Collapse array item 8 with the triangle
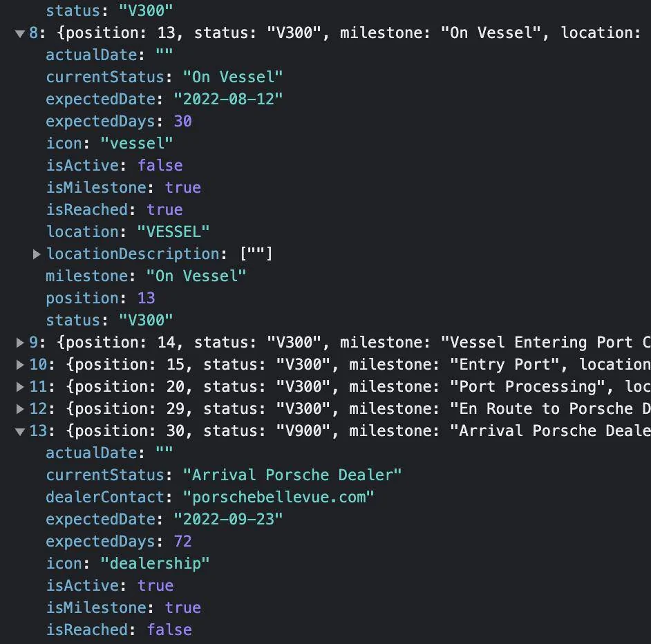This screenshot has width=651, height=644. coord(19,33)
